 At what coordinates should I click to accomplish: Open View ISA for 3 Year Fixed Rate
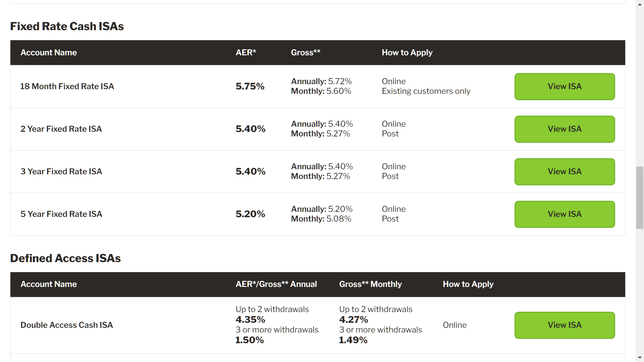565,172
